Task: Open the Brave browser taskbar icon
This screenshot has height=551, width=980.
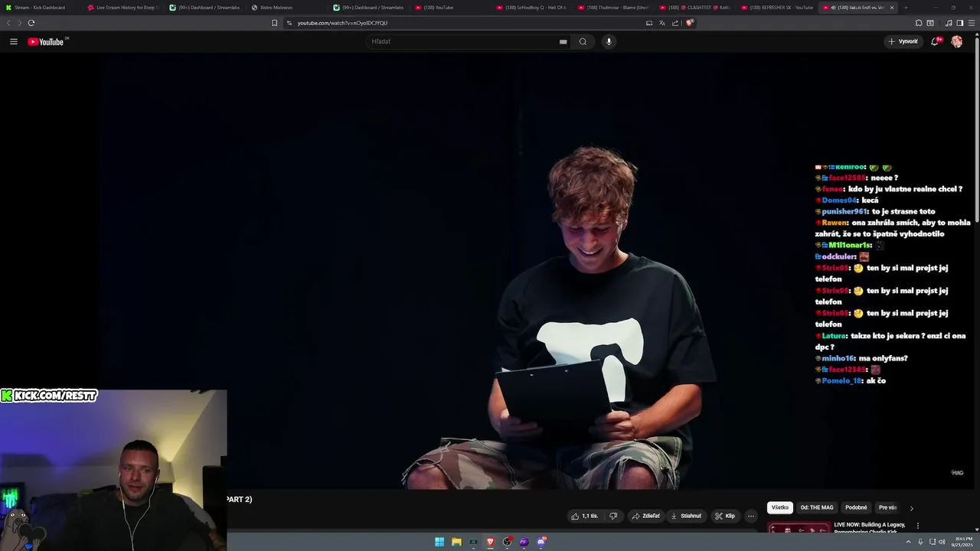Action: coord(491,542)
